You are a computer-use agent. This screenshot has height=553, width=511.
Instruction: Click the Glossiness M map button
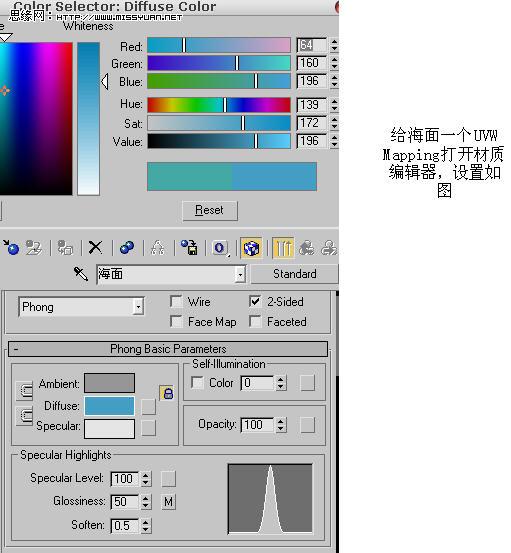pos(168,501)
